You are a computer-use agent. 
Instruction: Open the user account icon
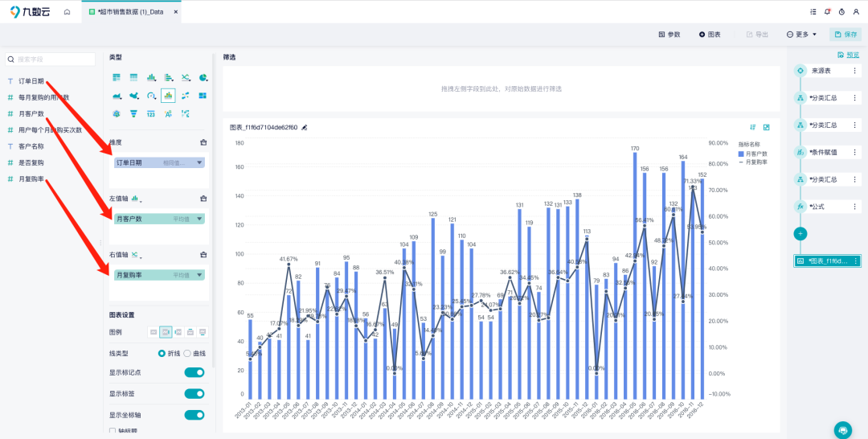tap(857, 11)
